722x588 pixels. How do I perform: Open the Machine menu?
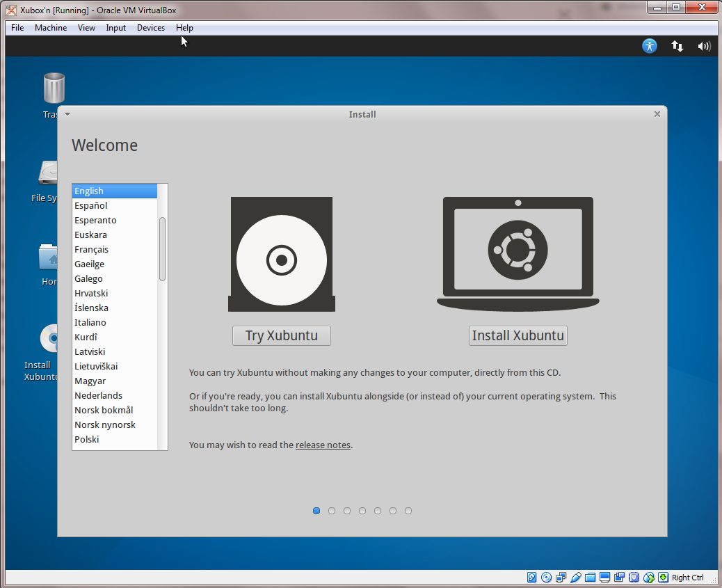coord(51,28)
